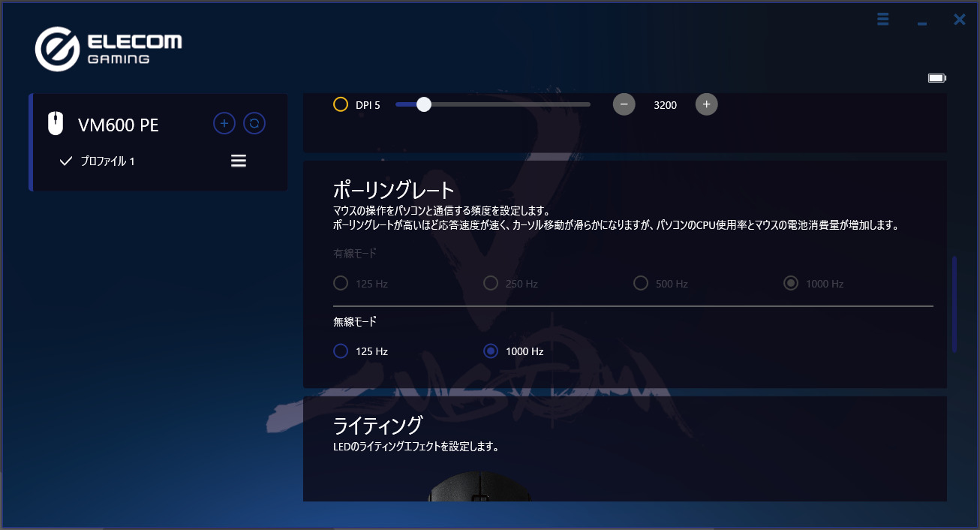Viewport: 980px width, 530px height.
Task: Check the battery status icon
Action: [937, 78]
